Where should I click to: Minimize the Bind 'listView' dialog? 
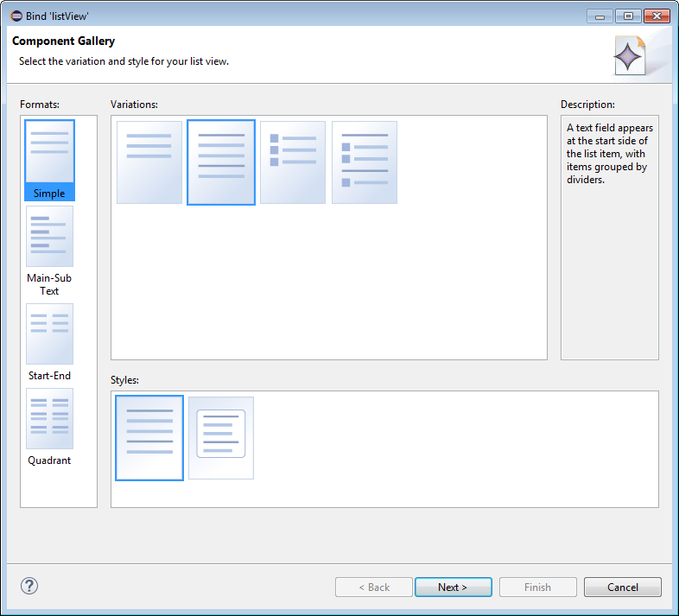[600, 16]
